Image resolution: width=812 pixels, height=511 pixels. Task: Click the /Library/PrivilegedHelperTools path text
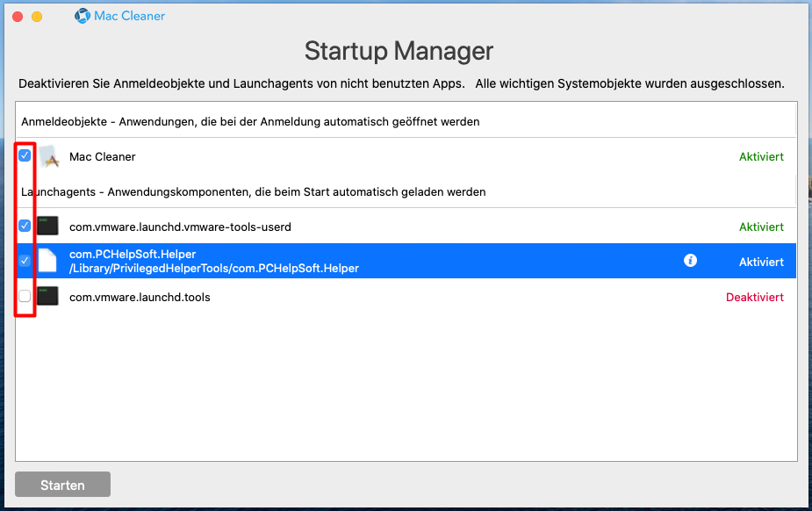[214, 268]
